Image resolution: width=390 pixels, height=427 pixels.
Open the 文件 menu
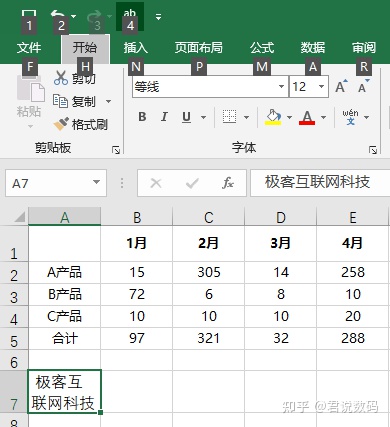click(x=29, y=48)
